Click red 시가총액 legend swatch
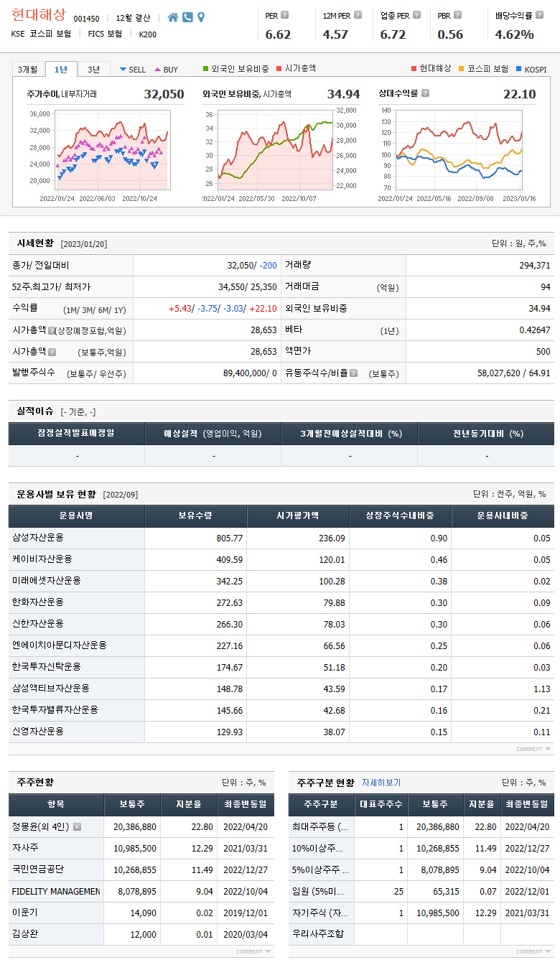 point(279,69)
